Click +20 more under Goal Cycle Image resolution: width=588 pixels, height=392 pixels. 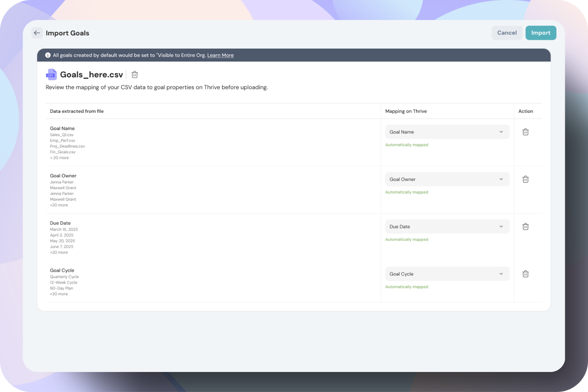[59, 294]
